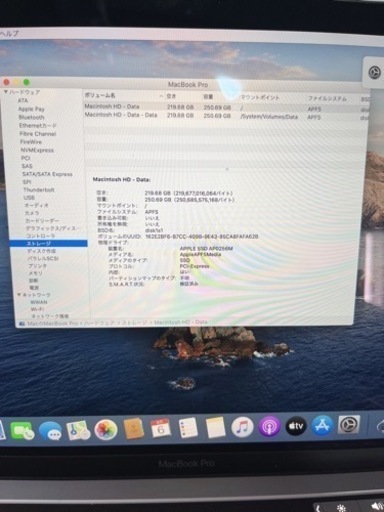
Task: Select コントローラ in the sidebar
Action: (40, 236)
